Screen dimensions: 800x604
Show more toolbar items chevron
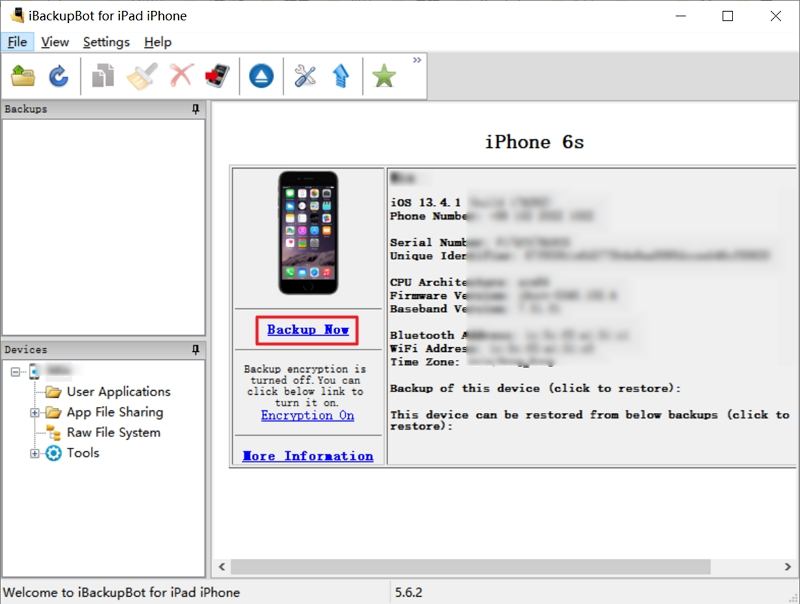point(417,60)
